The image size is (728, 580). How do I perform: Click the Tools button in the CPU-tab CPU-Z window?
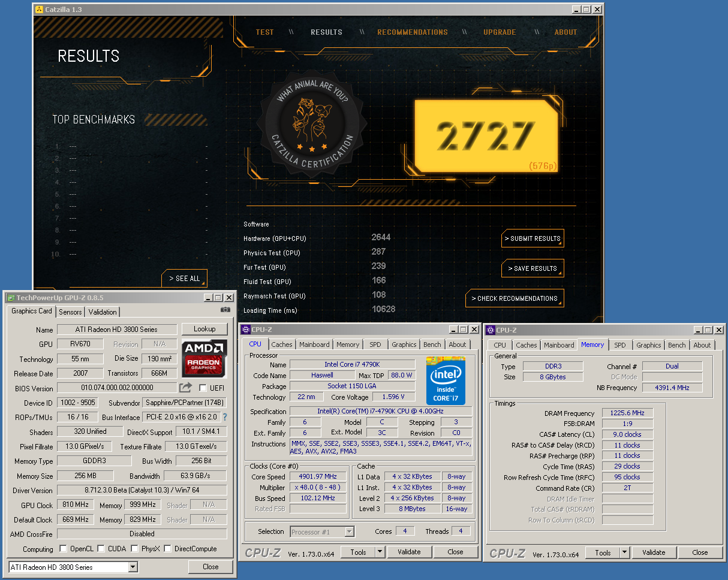pyautogui.click(x=359, y=552)
